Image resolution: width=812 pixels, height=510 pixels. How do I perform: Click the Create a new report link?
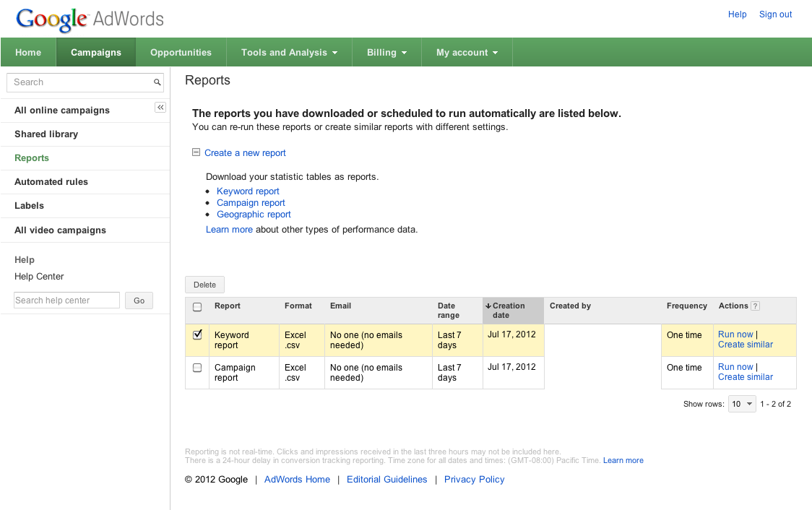tap(245, 152)
